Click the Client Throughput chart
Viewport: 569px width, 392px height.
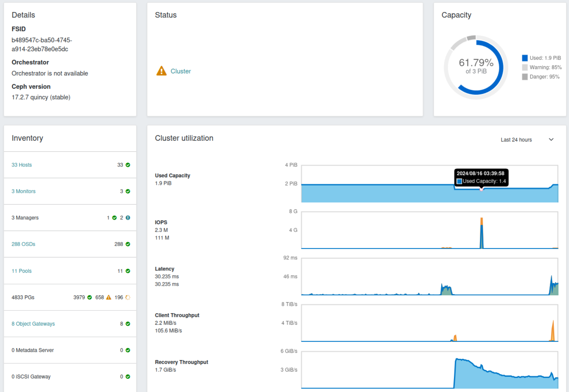click(430, 323)
